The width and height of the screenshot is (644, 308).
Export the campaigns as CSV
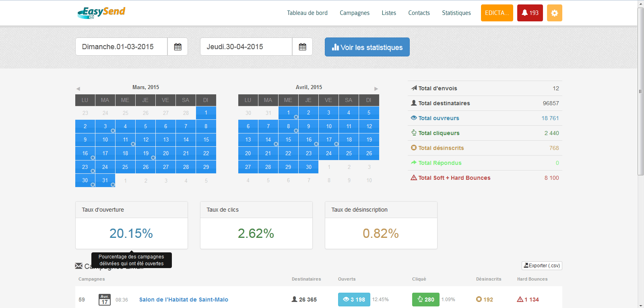pyautogui.click(x=542, y=266)
